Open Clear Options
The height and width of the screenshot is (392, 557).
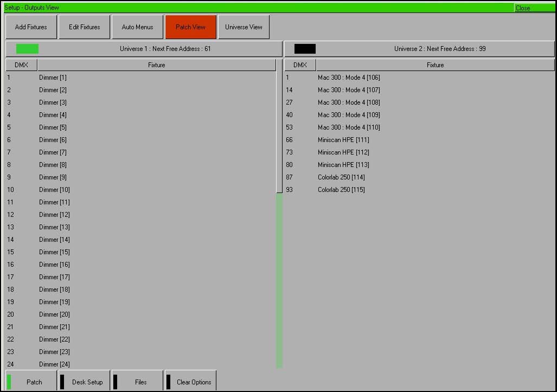pos(191,382)
